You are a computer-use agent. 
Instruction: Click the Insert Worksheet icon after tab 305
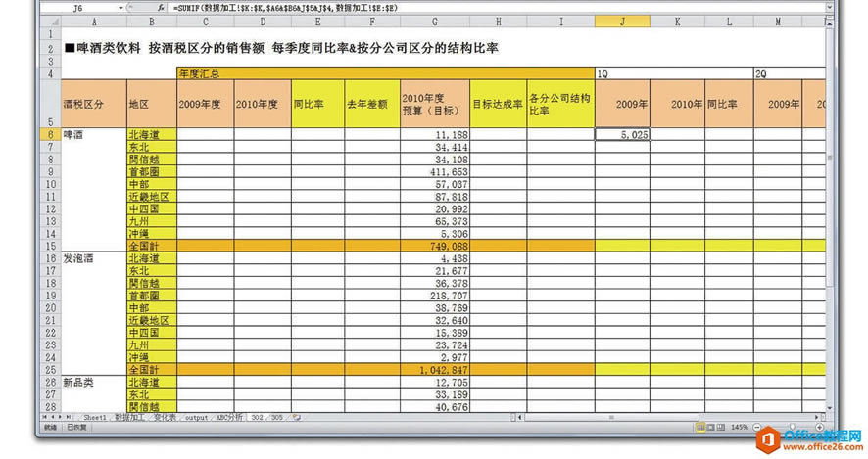coord(297,418)
